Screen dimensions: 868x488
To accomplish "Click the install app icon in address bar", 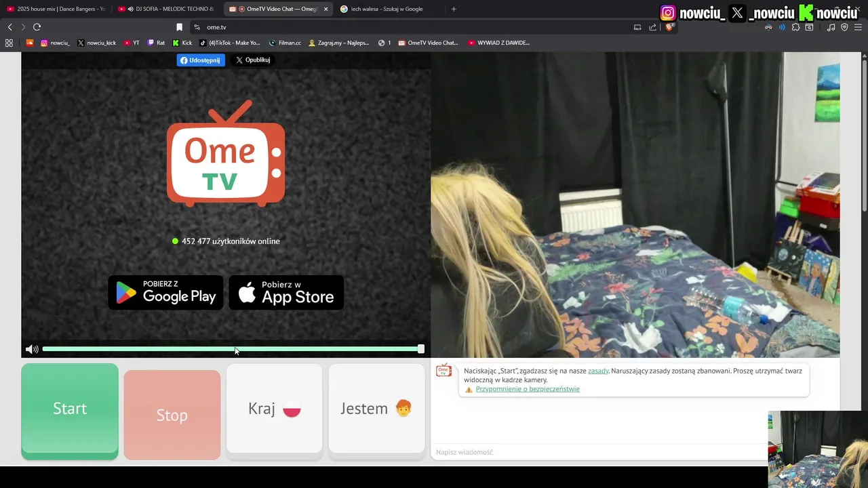I will tap(637, 27).
